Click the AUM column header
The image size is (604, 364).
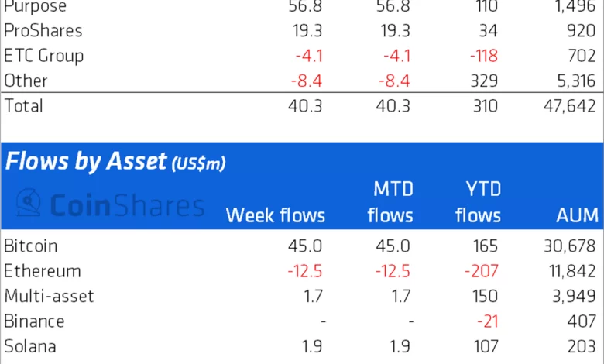(576, 215)
